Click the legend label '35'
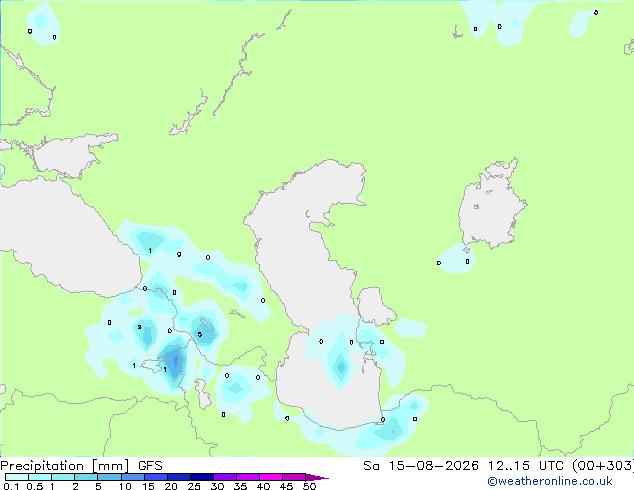The height and width of the screenshot is (490, 634). point(240,486)
